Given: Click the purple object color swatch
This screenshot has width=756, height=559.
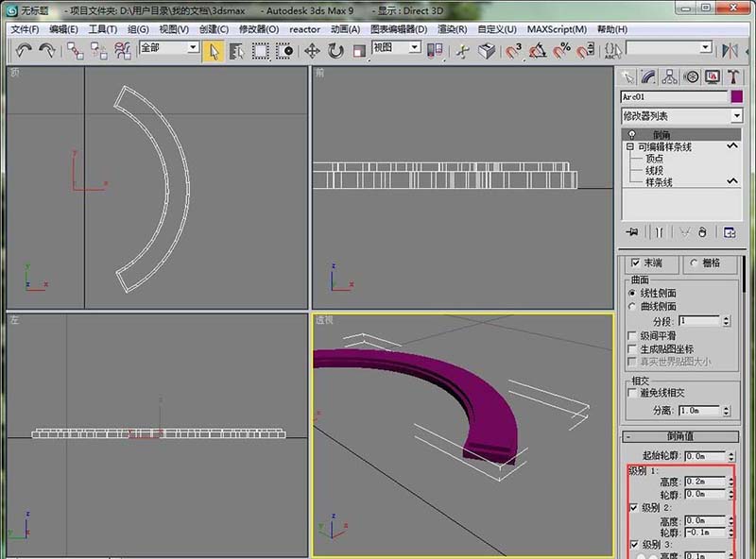Looking at the screenshot, I should (736, 96).
